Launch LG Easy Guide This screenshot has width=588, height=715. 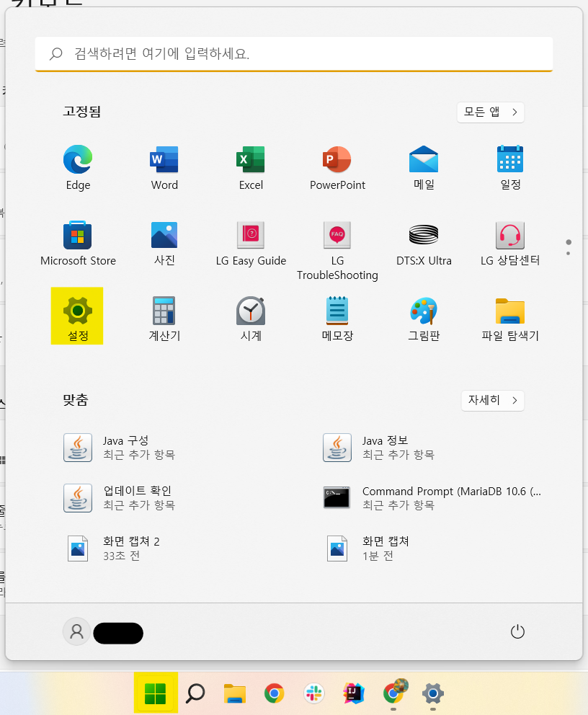(x=251, y=243)
